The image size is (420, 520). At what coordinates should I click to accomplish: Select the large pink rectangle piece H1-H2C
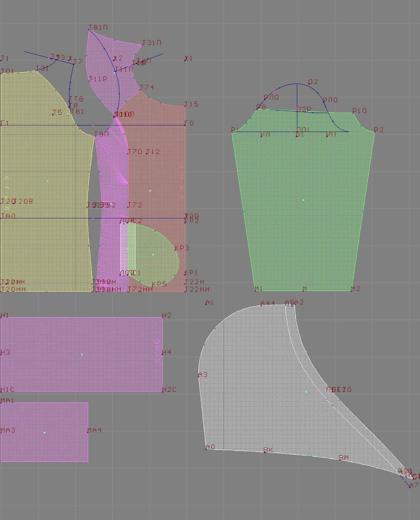pyautogui.click(x=82, y=354)
